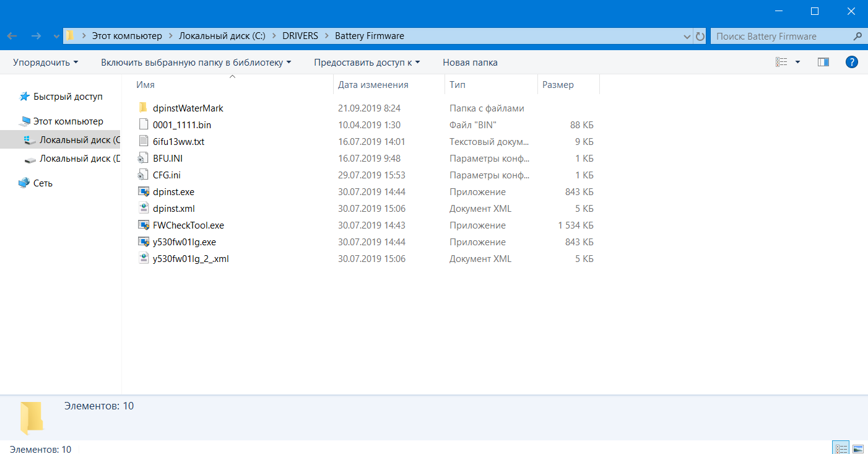The image size is (868, 454).
Task: Open recent locations dropdown arrow
Action: click(x=56, y=37)
